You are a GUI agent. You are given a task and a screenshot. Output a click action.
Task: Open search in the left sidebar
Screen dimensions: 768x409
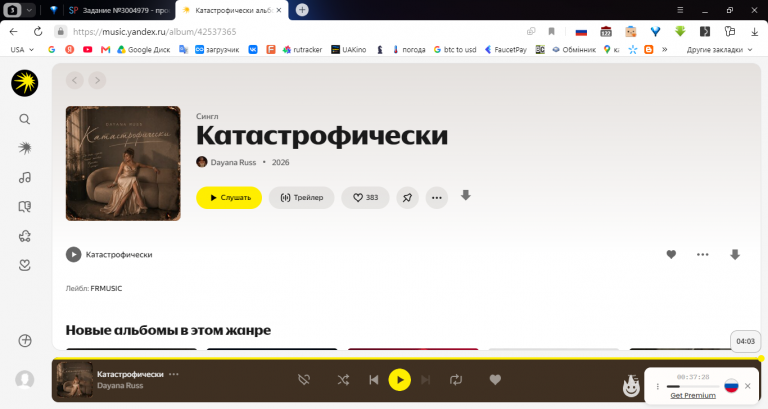(24, 119)
